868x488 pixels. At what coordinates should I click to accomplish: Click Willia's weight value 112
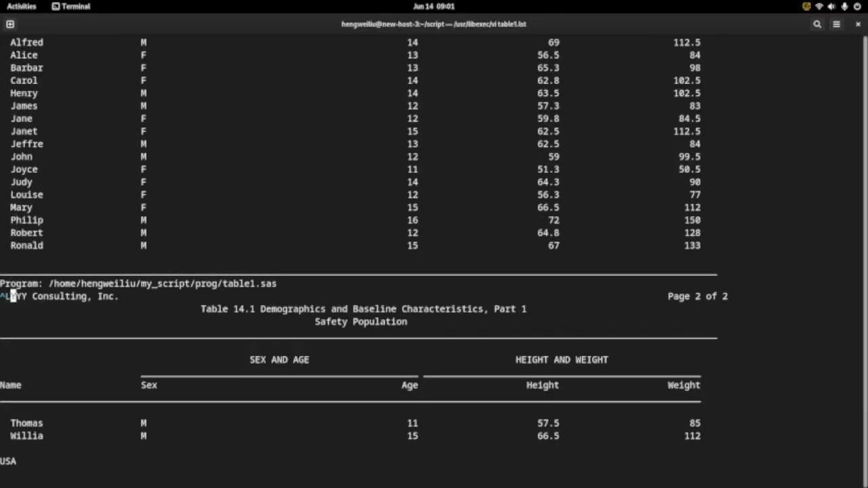point(692,436)
